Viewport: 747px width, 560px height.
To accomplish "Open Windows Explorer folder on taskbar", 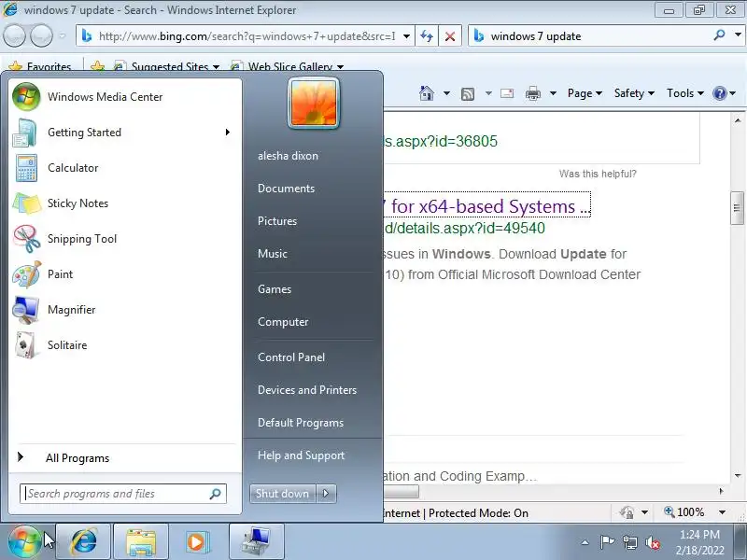I will [x=141, y=542].
